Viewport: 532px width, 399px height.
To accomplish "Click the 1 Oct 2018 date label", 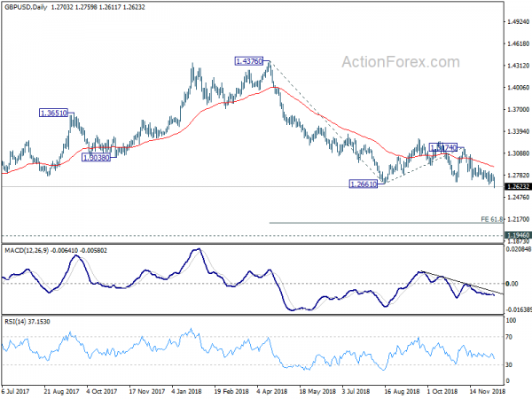I will point(442,391).
